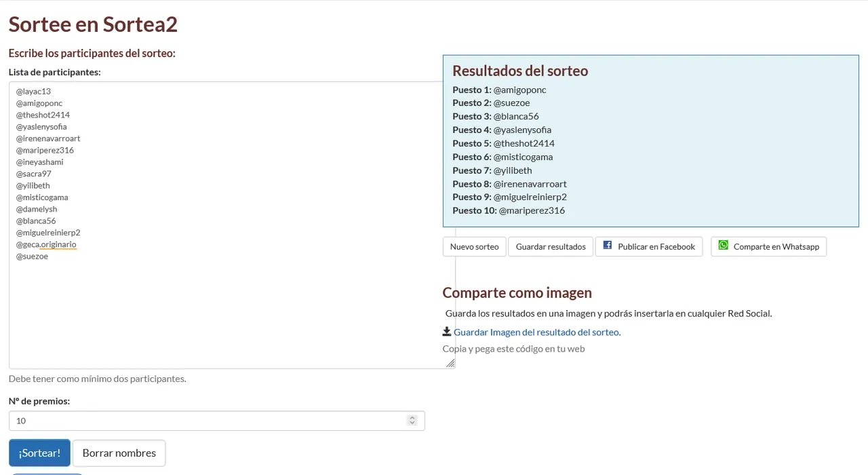Open Guardar Imagen del resultado del sorteo link
This screenshot has width=868, height=475.
(537, 332)
